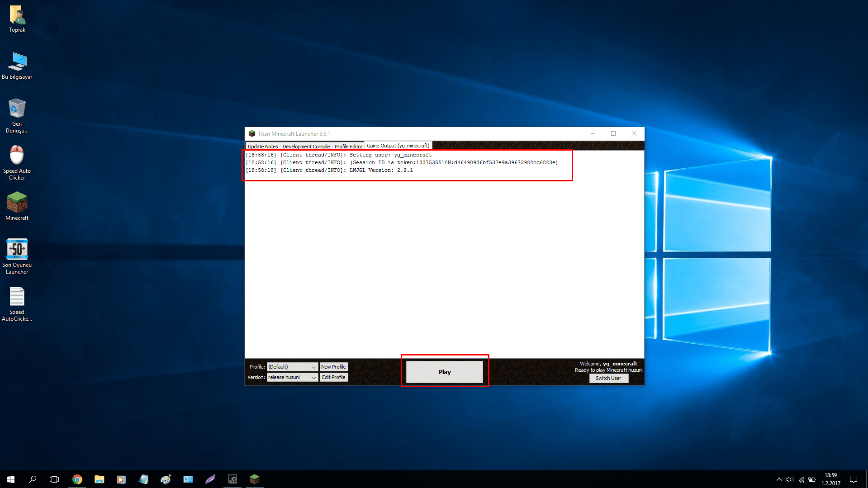The width and height of the screenshot is (868, 488).
Task: Switch to the Minecraft launcher taskbar icon
Action: click(255, 479)
